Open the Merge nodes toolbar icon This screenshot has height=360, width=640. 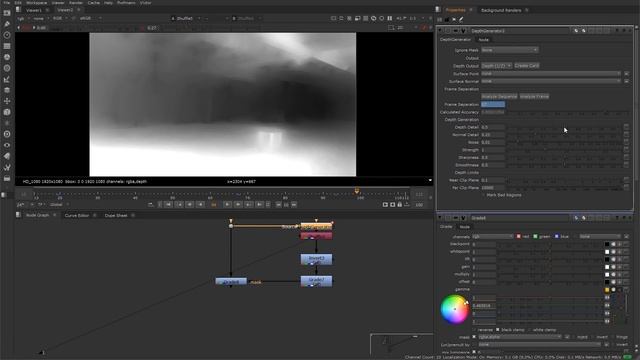[x=7, y=90]
